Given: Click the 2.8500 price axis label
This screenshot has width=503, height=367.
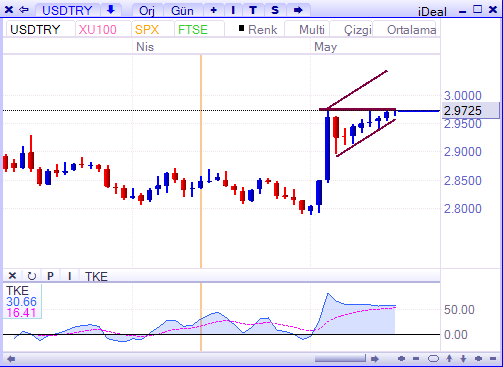Looking at the screenshot, I should coord(463,181).
